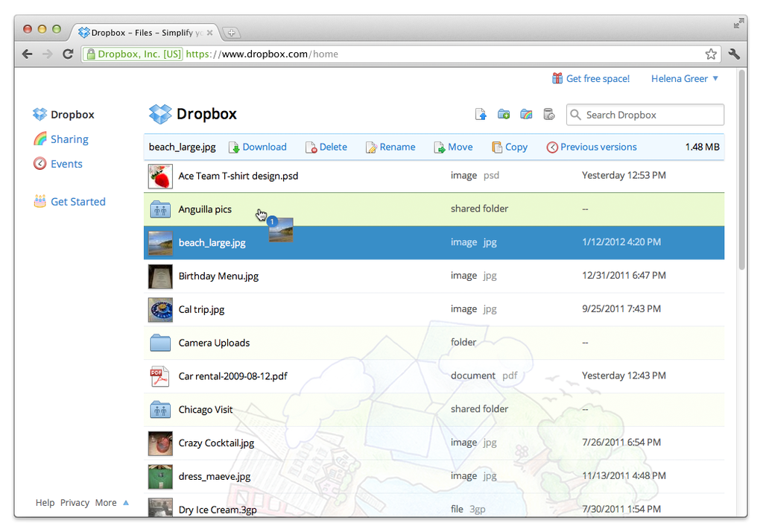Move the selected file
Image resolution: width=763 pixels, height=532 pixels.
453,147
